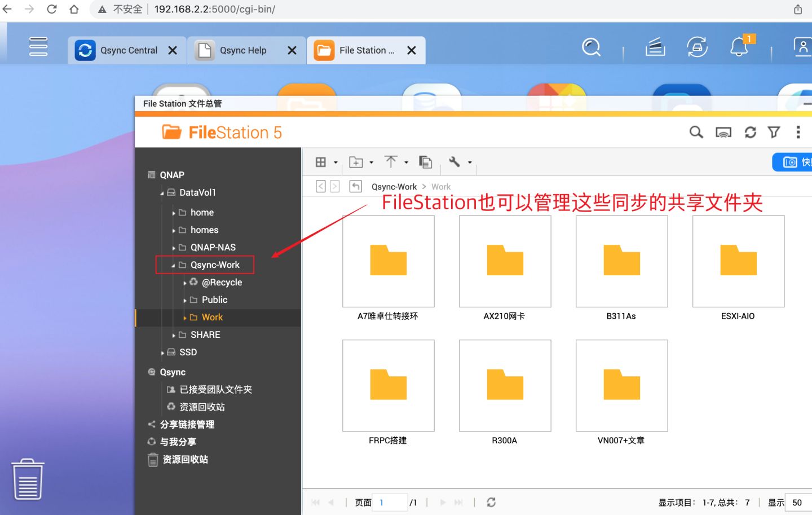Open the remote mount network drive icon
This screenshot has height=515, width=812.
(x=723, y=133)
